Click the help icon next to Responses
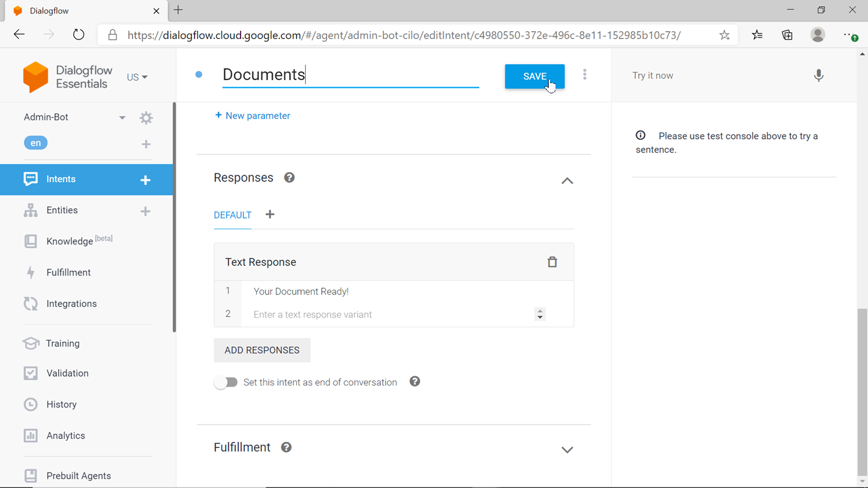The height and width of the screenshot is (488, 868). point(289,178)
